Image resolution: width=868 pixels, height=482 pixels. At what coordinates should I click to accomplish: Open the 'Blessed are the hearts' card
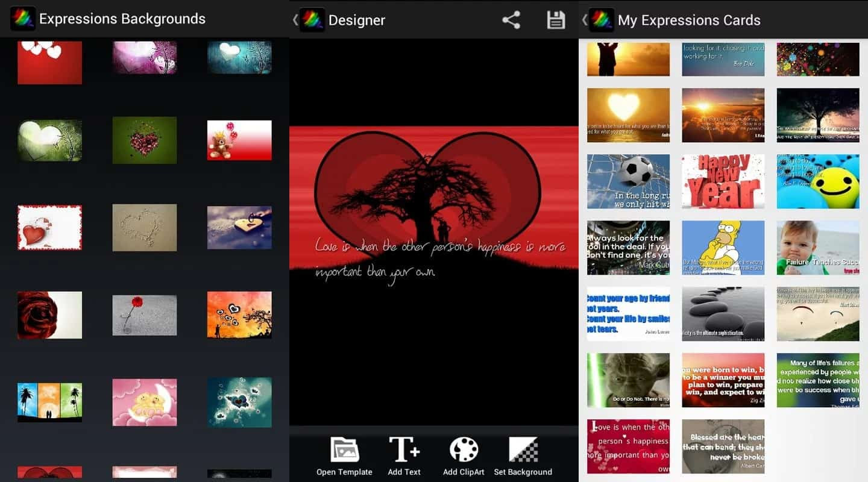723,446
